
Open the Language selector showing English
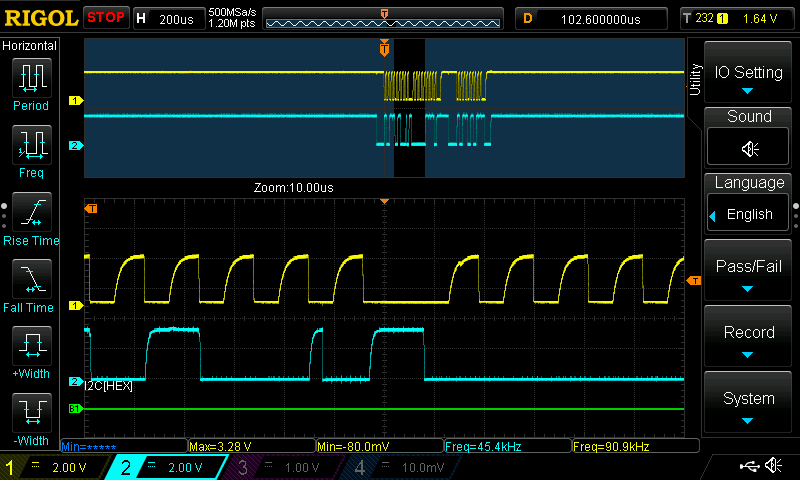(x=749, y=205)
